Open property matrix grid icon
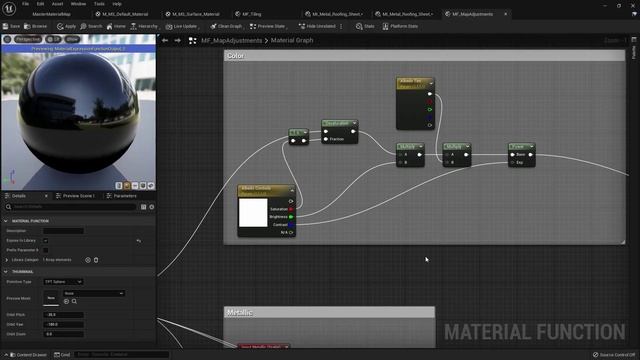The width and height of the screenshot is (640, 360). point(143,207)
